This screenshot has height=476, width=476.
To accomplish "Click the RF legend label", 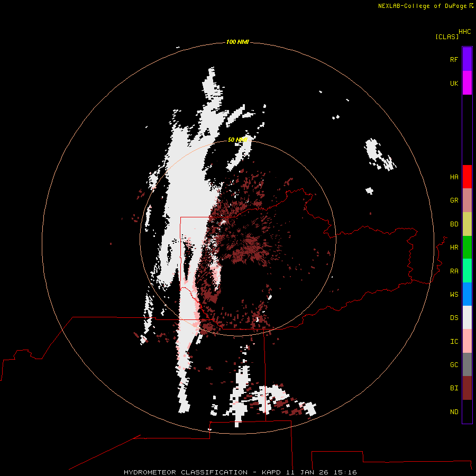I will click(454, 59).
